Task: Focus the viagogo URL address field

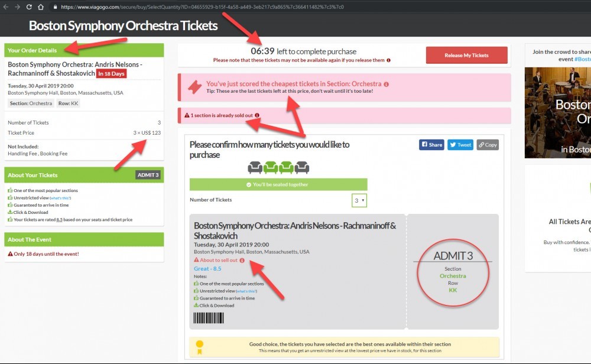Action: (x=202, y=6)
